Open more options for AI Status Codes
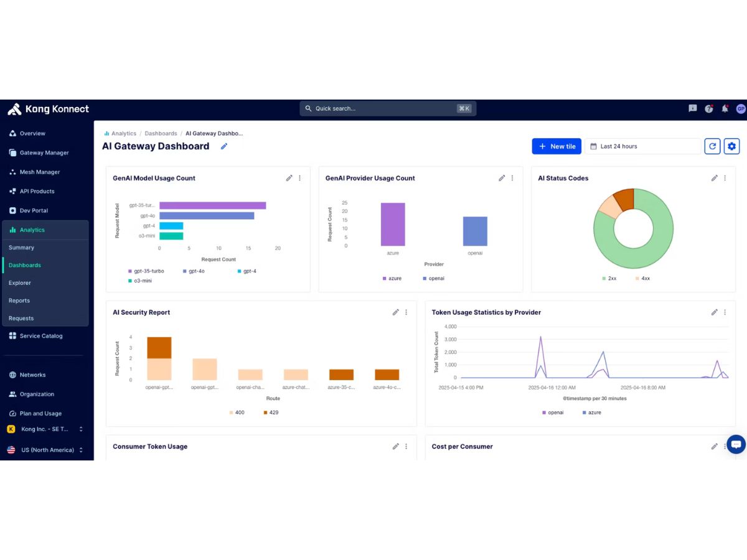The height and width of the screenshot is (560, 747). 725,178
